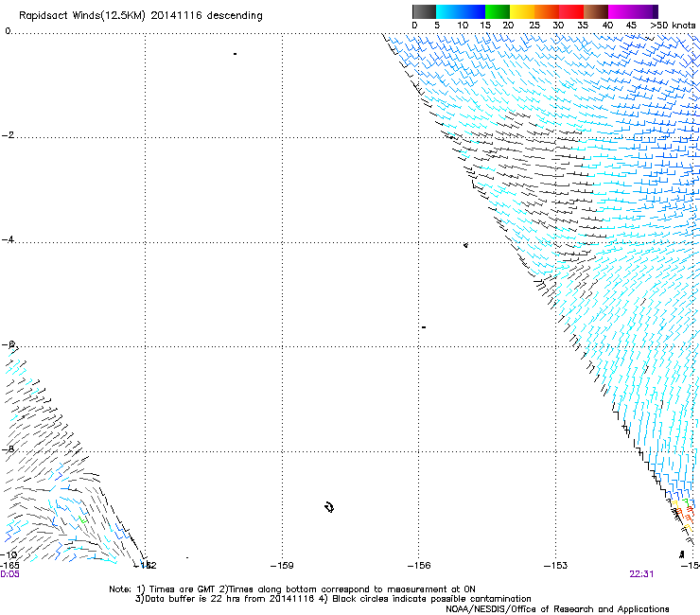Click the small island mark near -155, -4
This screenshot has height=615, width=700.
[x=465, y=245]
